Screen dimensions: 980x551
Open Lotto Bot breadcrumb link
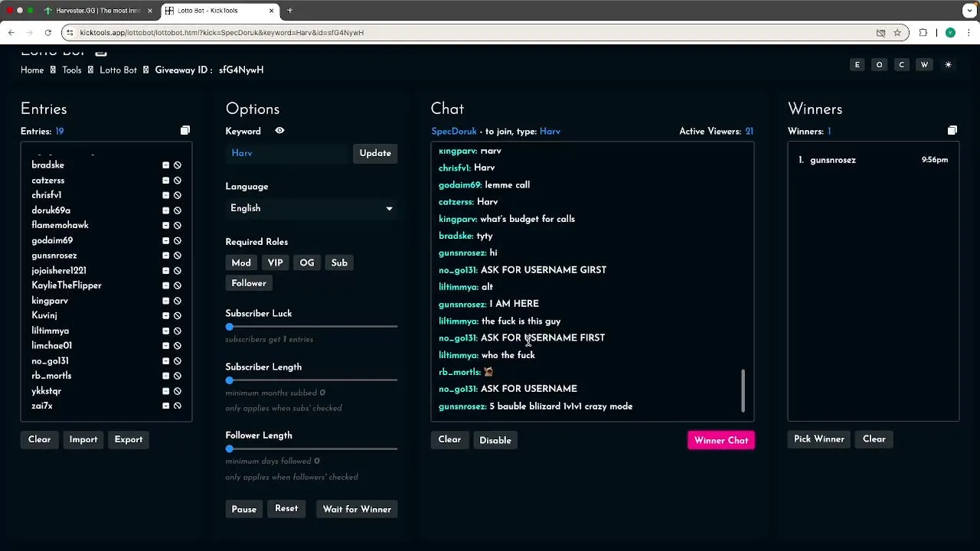pos(118,70)
